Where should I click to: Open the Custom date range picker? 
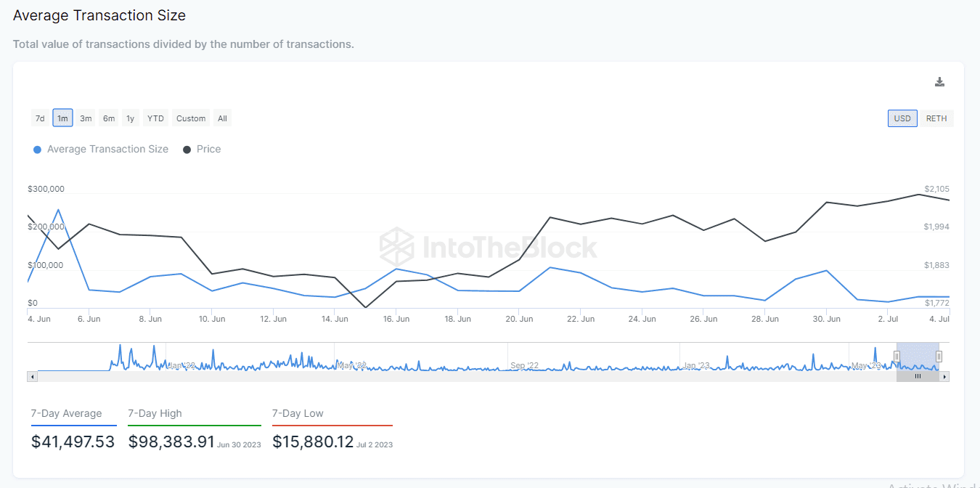pyautogui.click(x=191, y=118)
